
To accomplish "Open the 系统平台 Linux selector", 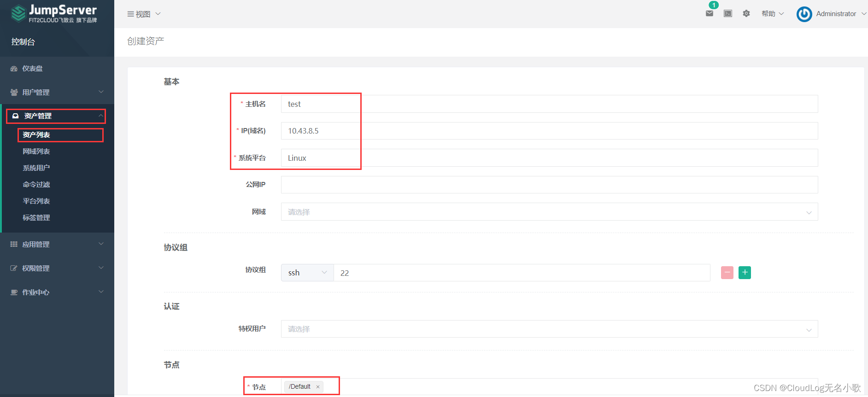I will [549, 158].
